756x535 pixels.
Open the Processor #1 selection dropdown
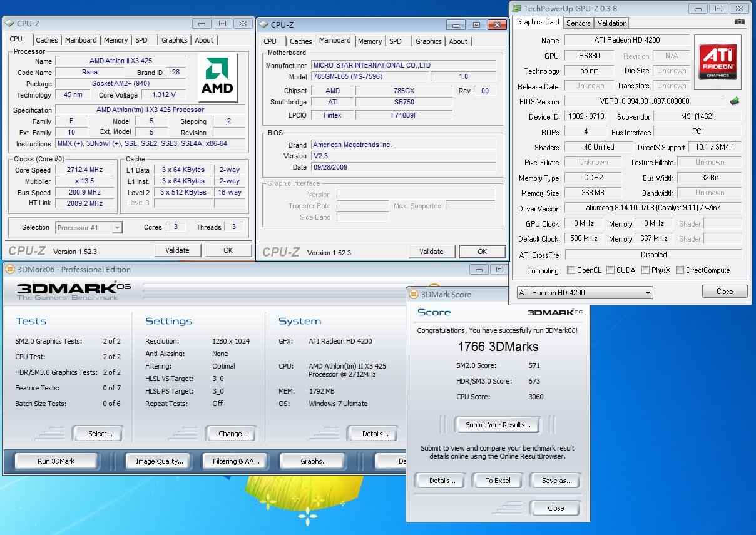pyautogui.click(x=89, y=228)
